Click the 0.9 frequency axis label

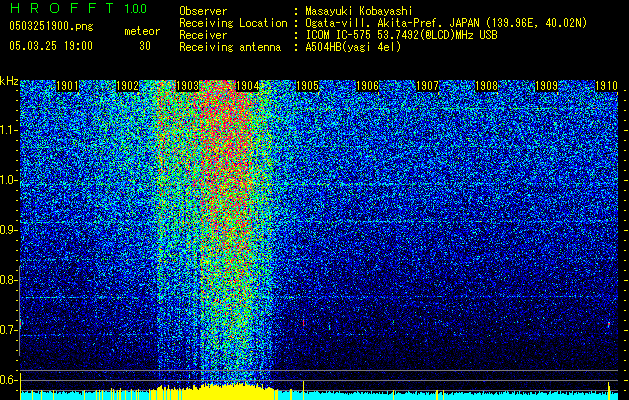(8, 230)
